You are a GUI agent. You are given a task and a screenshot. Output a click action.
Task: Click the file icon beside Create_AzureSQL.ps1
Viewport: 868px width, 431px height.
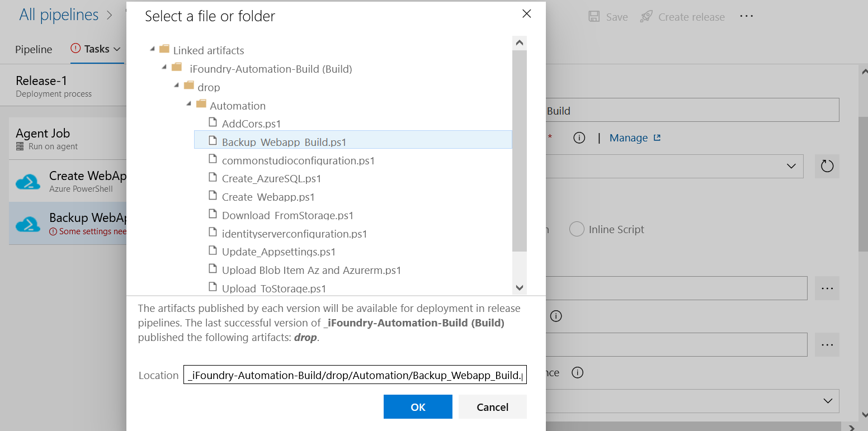pos(213,177)
